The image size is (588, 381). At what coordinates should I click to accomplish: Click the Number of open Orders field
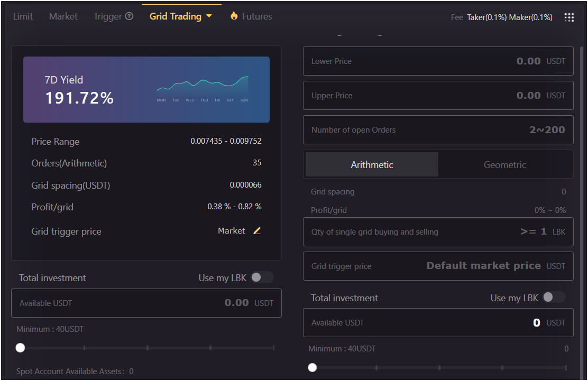[438, 129]
